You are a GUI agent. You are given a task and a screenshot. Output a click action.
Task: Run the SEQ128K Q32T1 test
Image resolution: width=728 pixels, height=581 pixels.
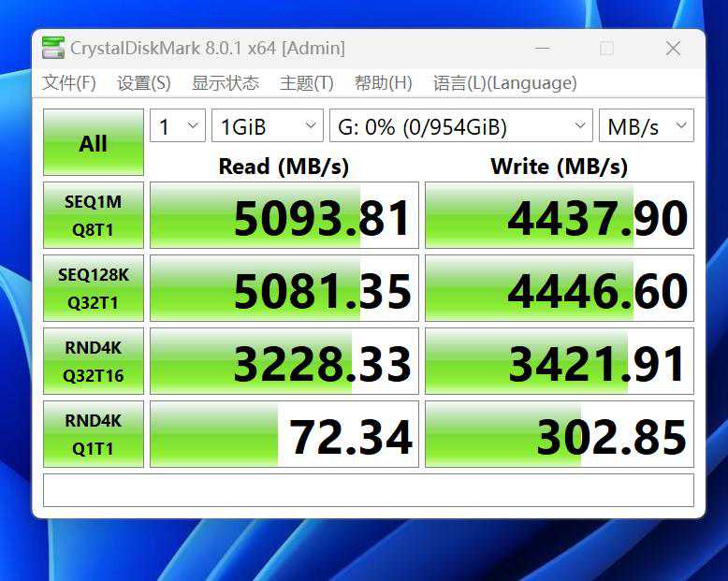94,288
